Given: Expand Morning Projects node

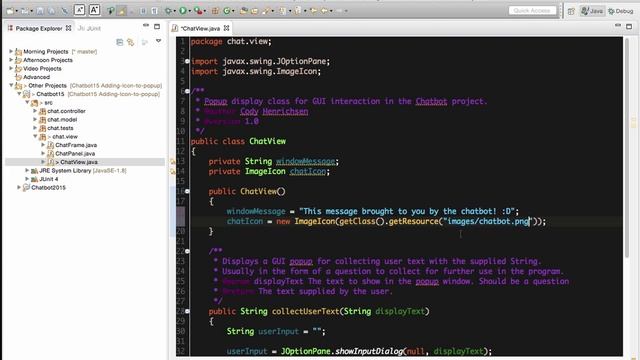Looking at the screenshot, I should pyautogui.click(x=11, y=51).
